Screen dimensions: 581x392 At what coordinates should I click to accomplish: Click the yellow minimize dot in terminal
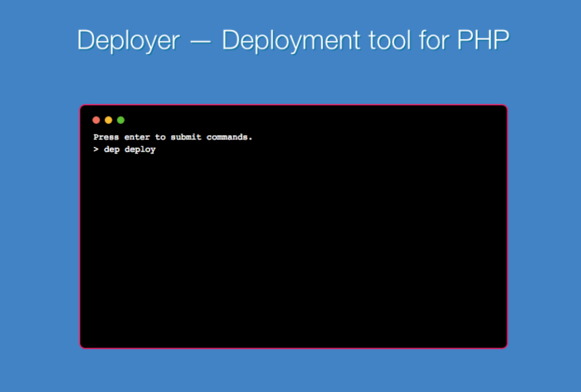point(109,120)
